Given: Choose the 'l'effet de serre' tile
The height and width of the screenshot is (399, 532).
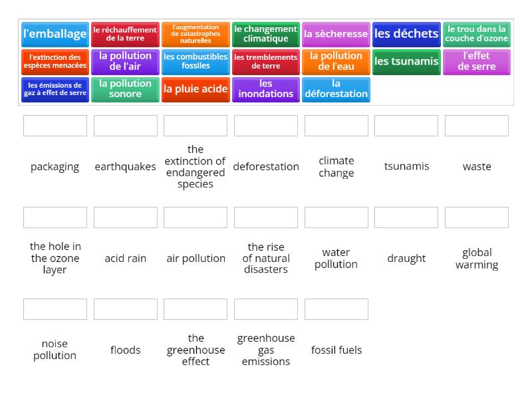Looking at the screenshot, I should (x=477, y=62).
